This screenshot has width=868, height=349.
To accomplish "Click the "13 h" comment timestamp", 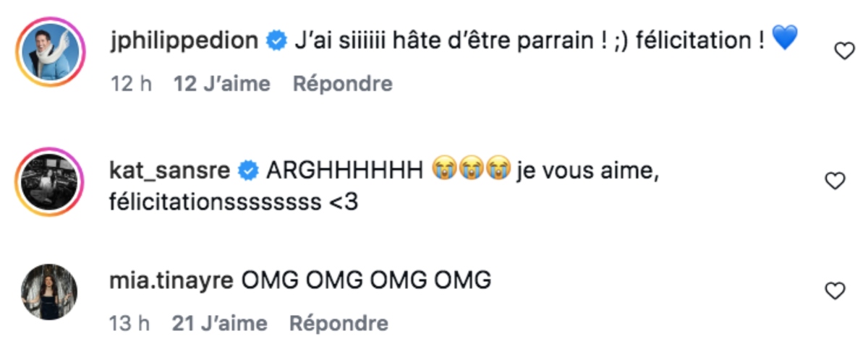I will [129, 323].
